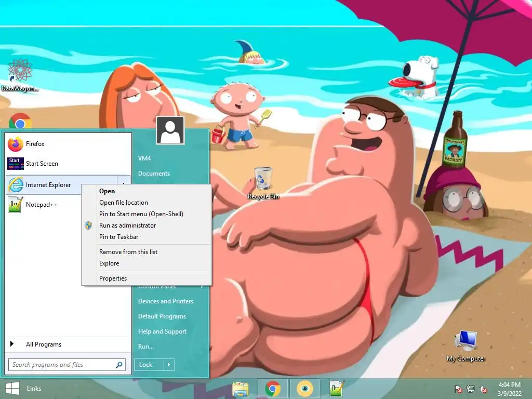The height and width of the screenshot is (399, 532).
Task: Click the Action Center flag tray icon
Action: click(458, 389)
